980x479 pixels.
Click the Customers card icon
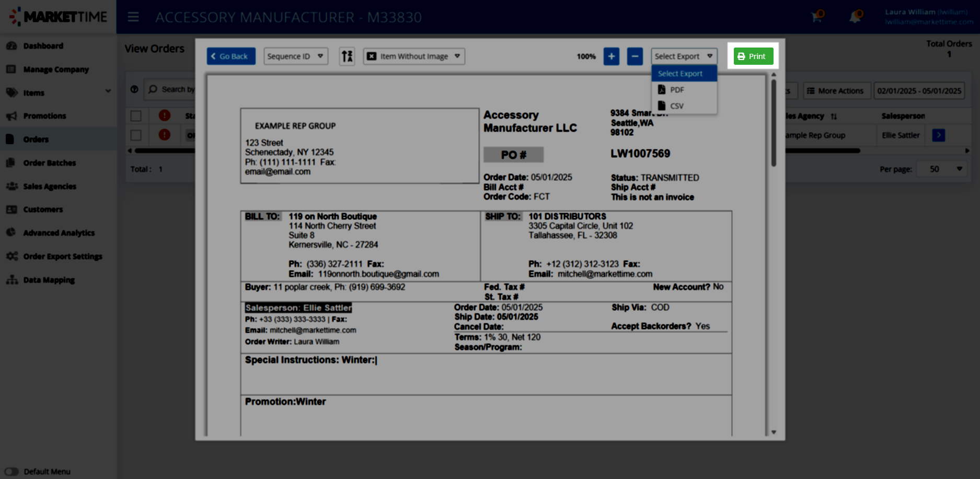click(x=11, y=209)
